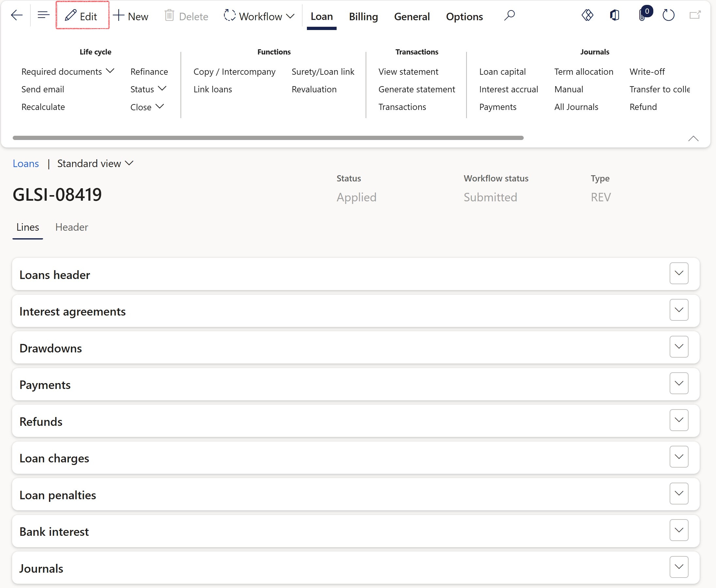Click the Loans breadcrumb link
716x588 pixels.
[26, 163]
